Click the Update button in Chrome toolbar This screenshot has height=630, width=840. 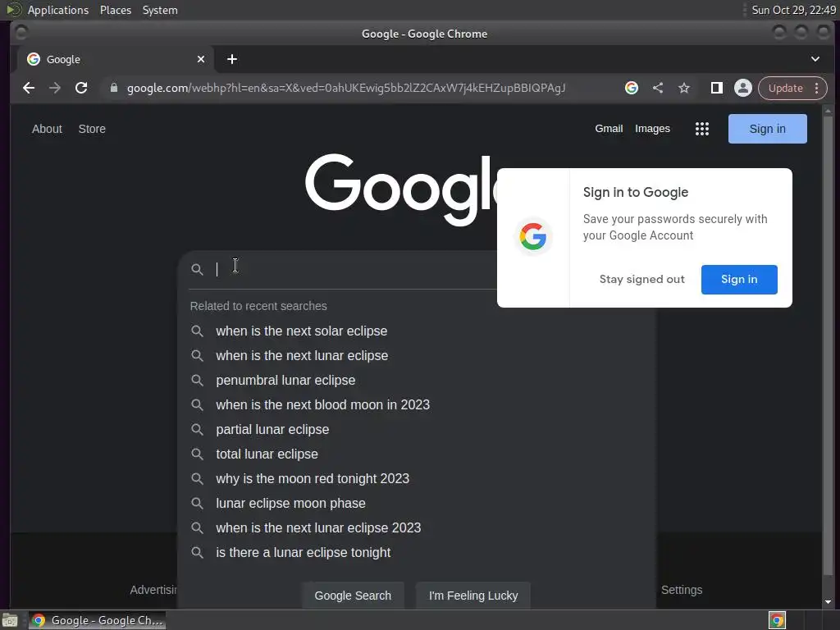tap(785, 88)
